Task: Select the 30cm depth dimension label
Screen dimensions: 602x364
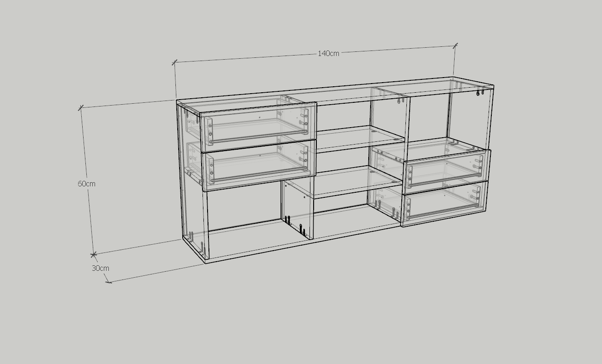Action: [100, 268]
